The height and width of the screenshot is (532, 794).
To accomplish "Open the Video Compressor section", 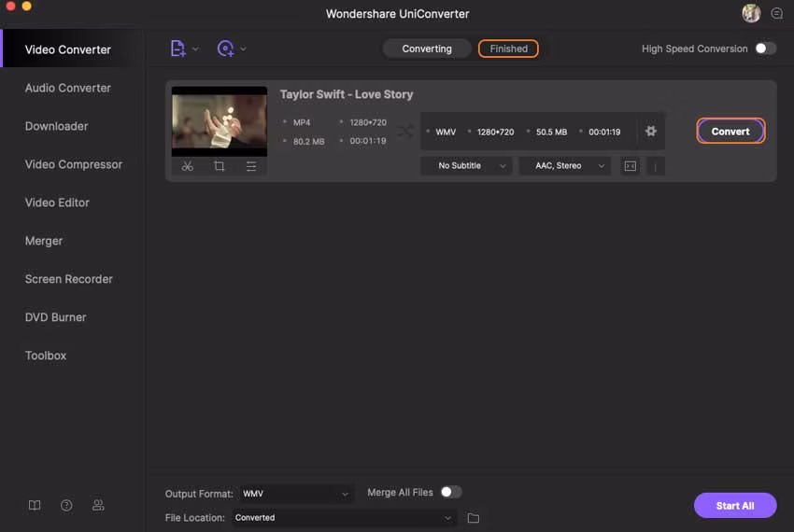I will [x=74, y=164].
